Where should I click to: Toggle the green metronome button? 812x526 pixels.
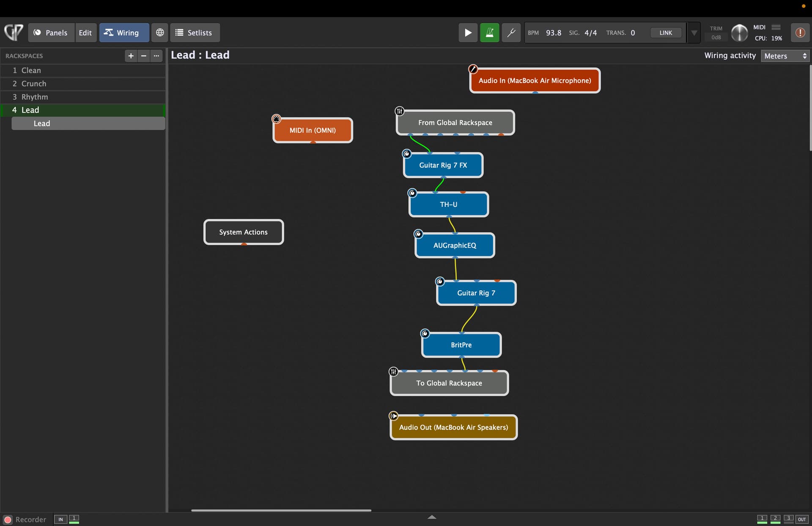[x=489, y=33]
